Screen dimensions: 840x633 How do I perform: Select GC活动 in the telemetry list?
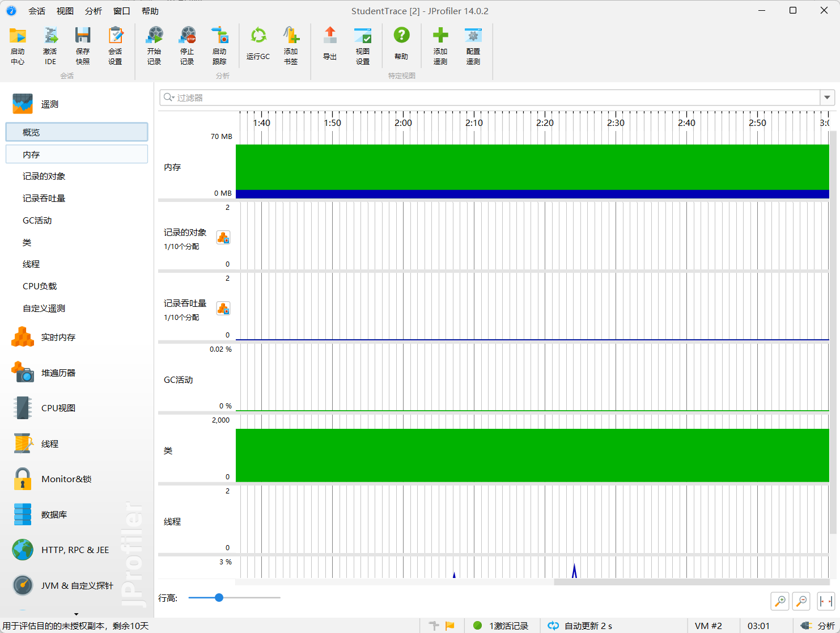point(37,220)
